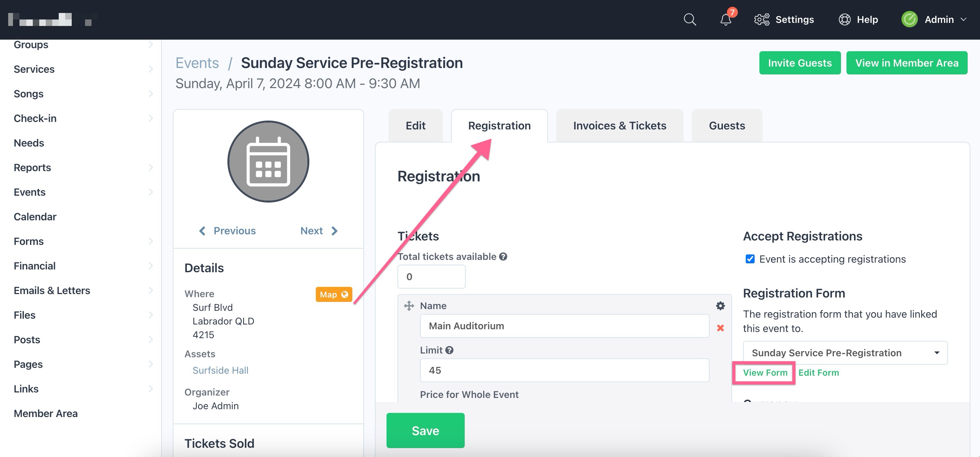Image resolution: width=980 pixels, height=457 pixels.
Task: Open the global search
Action: (690, 19)
